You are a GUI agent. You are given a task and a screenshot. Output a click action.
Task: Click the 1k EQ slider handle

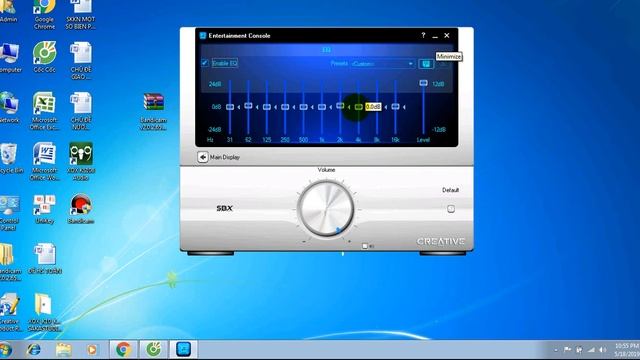(x=322, y=107)
